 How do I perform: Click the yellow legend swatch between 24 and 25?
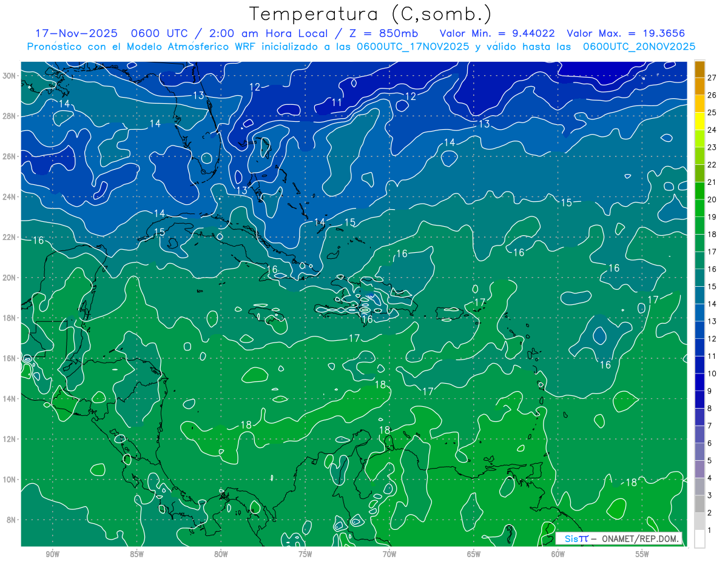pos(699,121)
